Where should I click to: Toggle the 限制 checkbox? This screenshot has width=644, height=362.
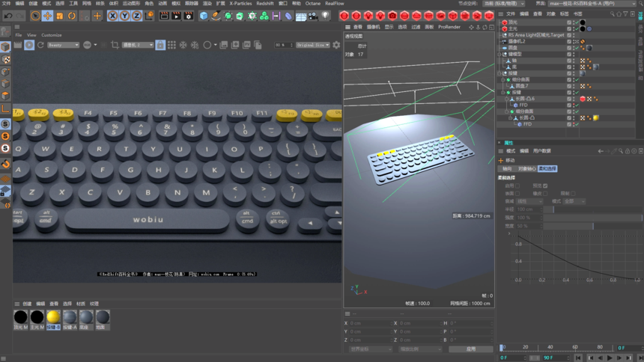(573, 193)
